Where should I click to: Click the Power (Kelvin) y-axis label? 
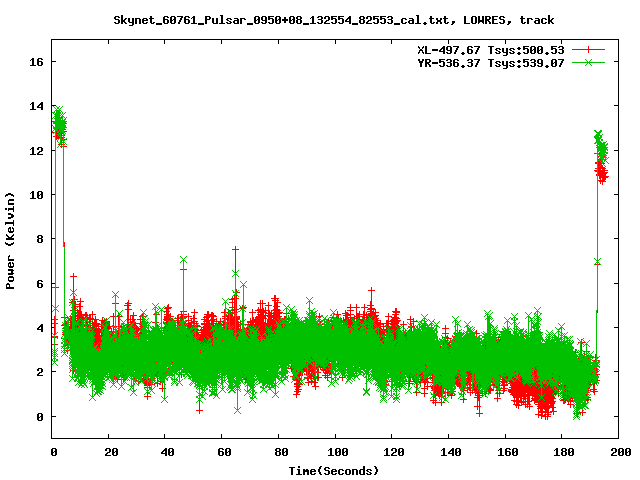10,241
